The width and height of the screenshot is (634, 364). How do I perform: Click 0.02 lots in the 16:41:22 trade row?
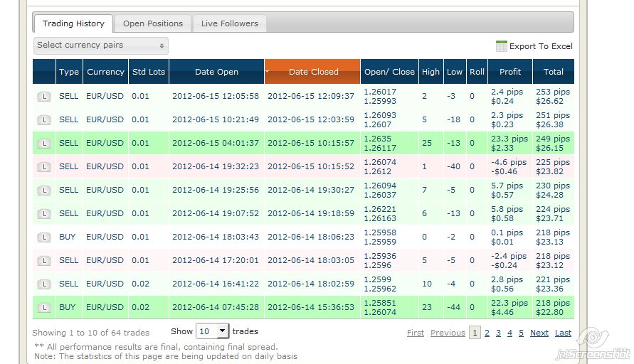tap(140, 284)
